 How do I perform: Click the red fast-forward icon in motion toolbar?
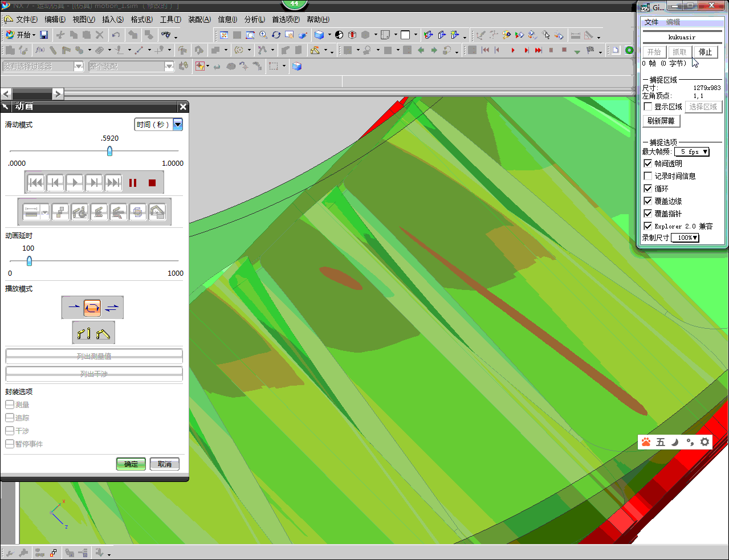tap(539, 50)
